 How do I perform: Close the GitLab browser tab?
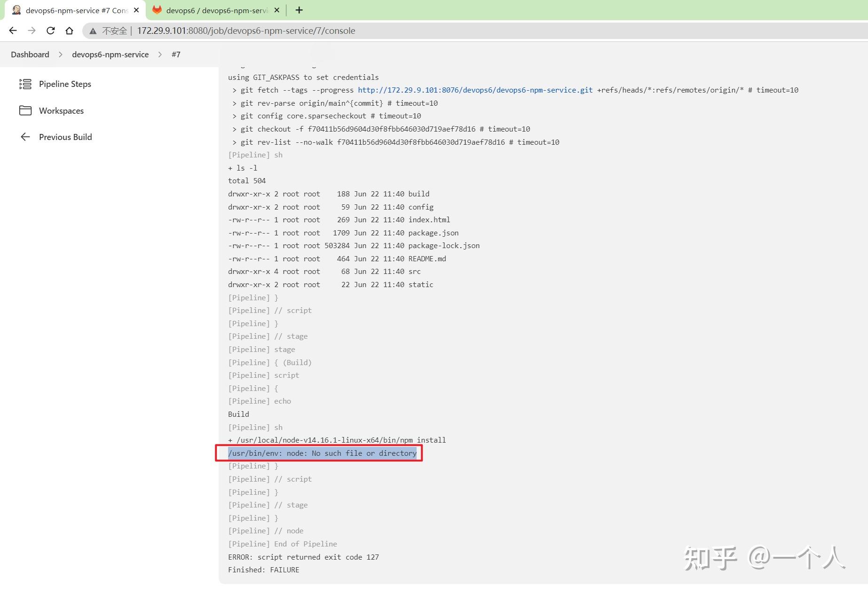(276, 9)
